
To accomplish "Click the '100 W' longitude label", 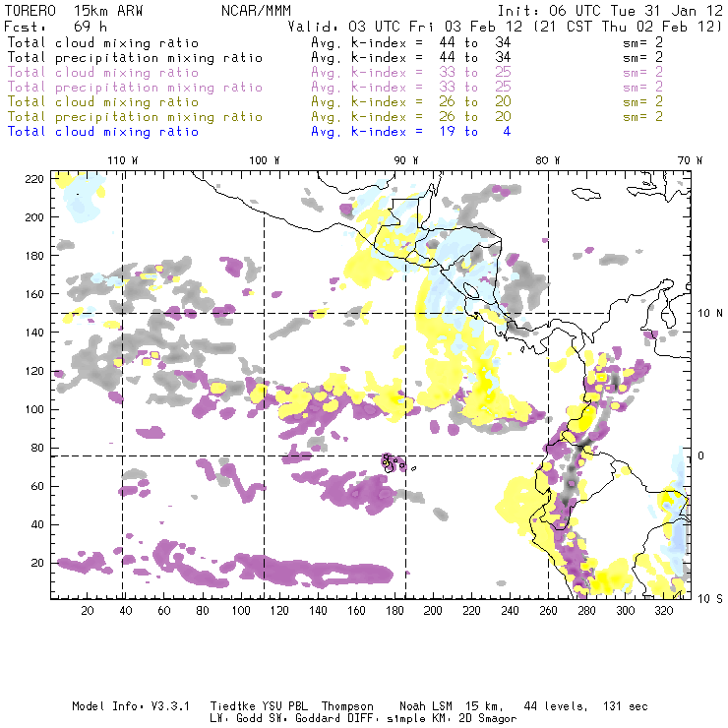I will 265,160.
